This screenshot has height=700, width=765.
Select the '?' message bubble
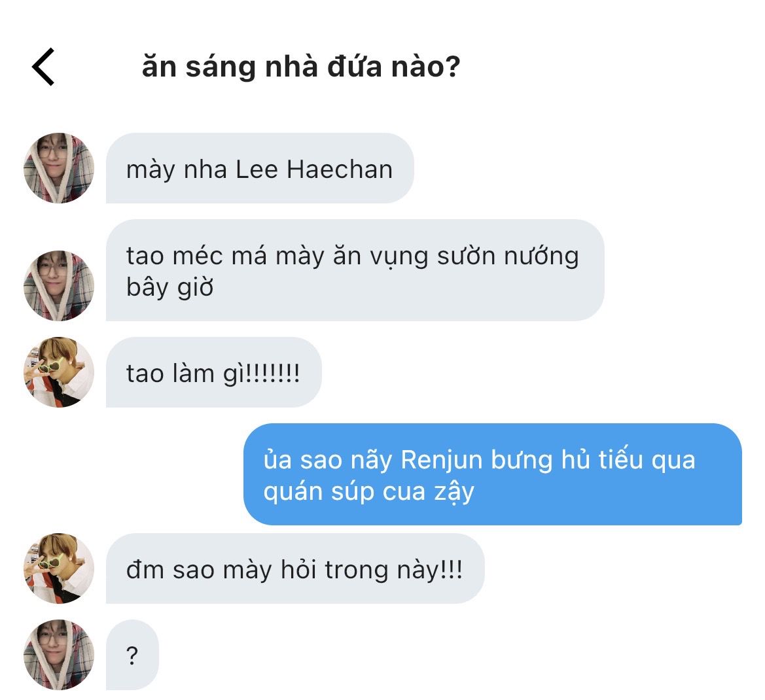click(x=132, y=655)
